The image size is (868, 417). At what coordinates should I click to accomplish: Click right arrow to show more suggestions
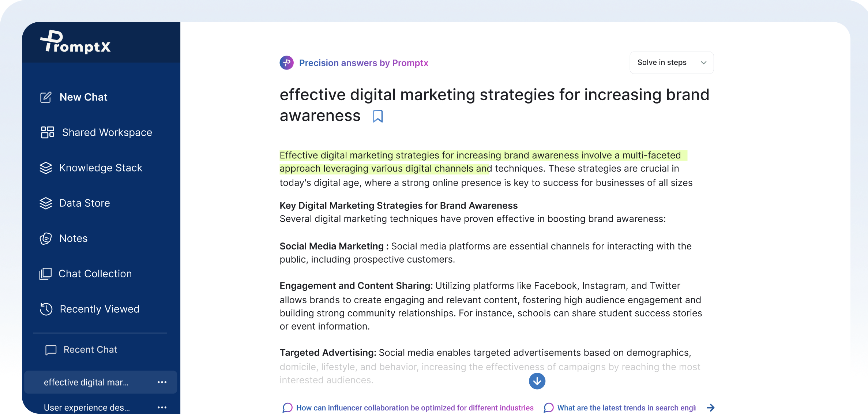(710, 407)
